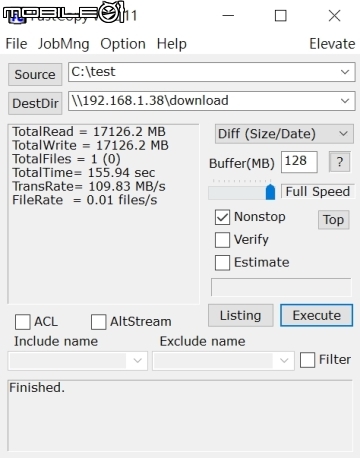This screenshot has width=360, height=458.
Task: Open the Diff (Size/Date) mode dropdown
Action: pyautogui.click(x=284, y=134)
